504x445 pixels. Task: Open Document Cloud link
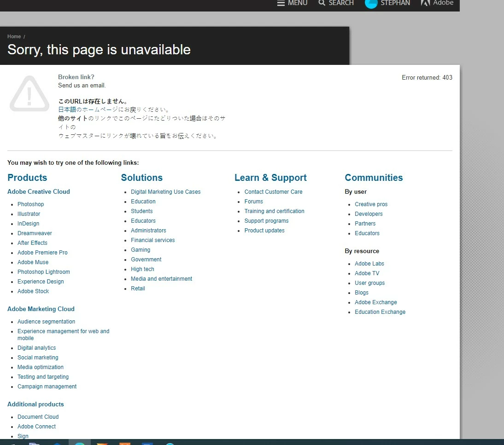coord(38,417)
